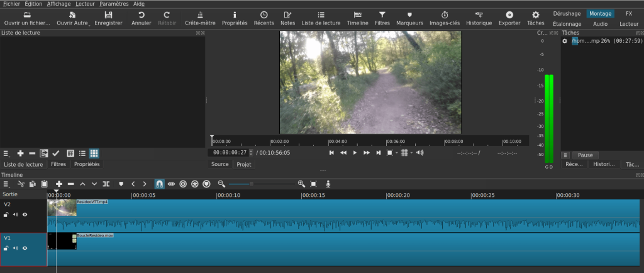
Task: Click the timeline split-at-playhead icon
Action: point(106,184)
